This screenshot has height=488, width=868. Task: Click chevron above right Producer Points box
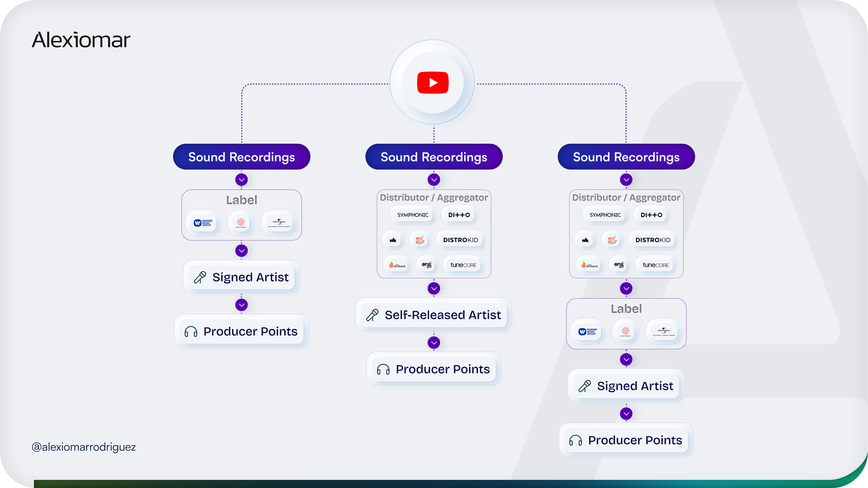(x=626, y=413)
